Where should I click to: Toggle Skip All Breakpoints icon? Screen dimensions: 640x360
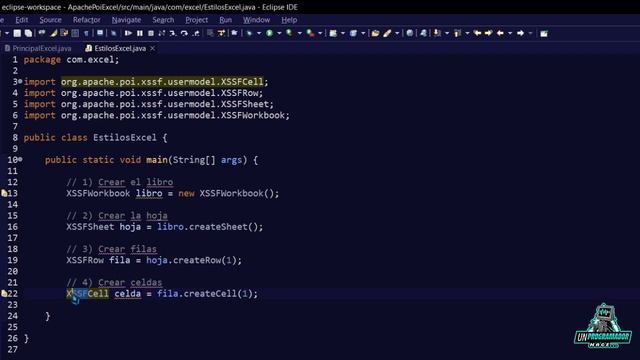(113, 33)
